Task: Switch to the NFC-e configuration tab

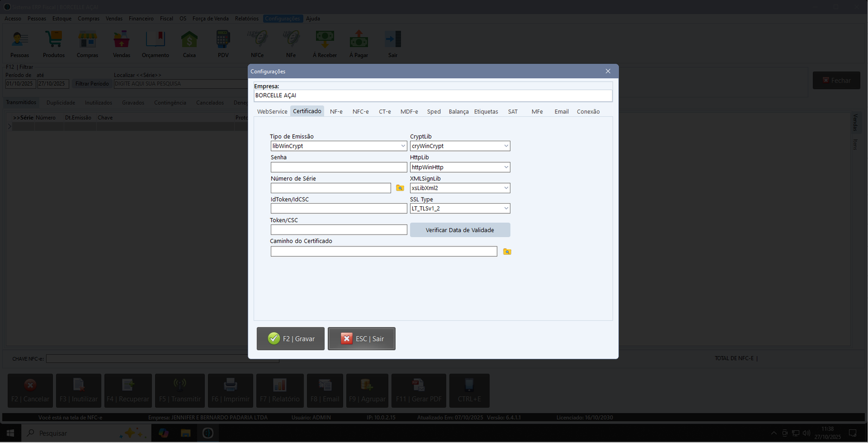Action: click(360, 111)
